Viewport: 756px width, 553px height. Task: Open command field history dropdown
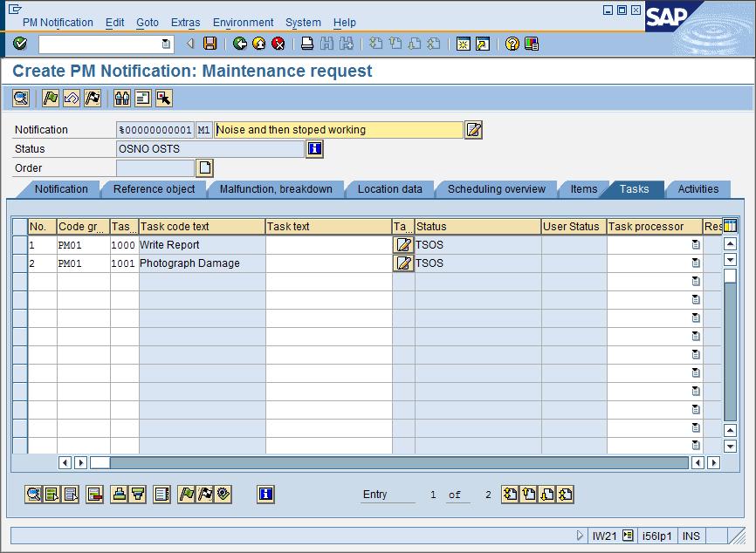click(x=165, y=44)
